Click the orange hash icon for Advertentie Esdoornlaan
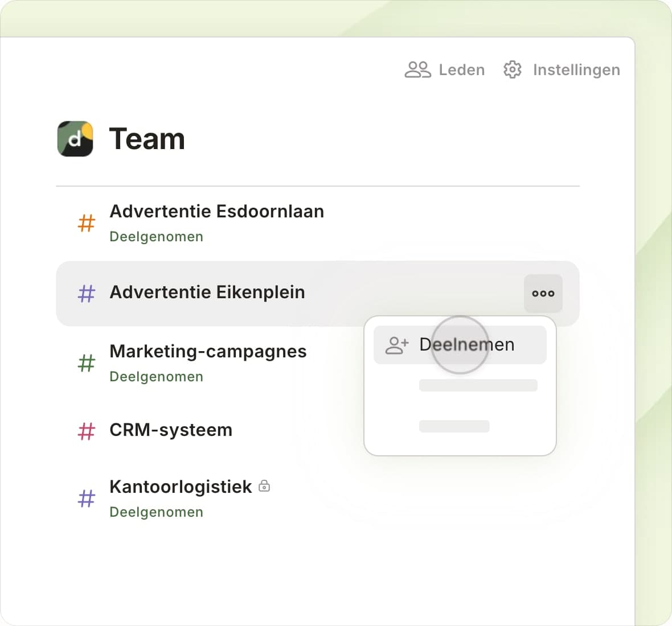The image size is (672, 626). (87, 223)
